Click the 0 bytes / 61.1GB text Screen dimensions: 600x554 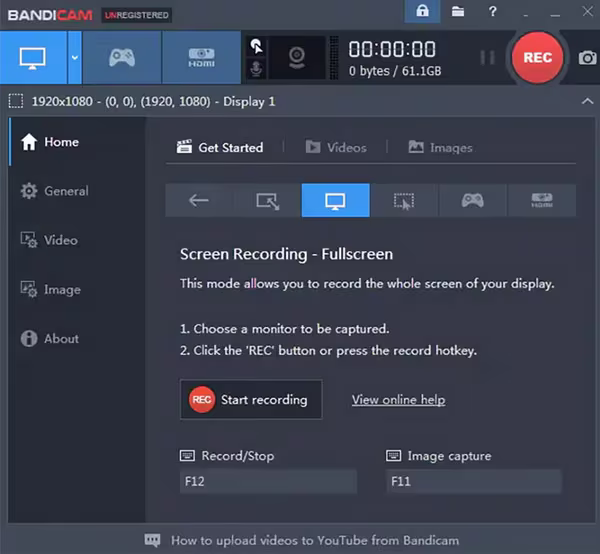pos(395,71)
